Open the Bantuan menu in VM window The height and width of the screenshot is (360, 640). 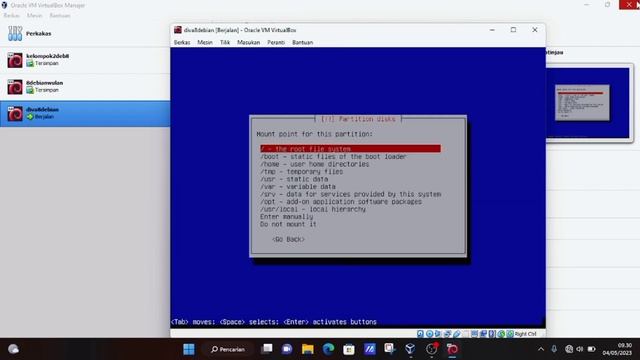point(302,42)
